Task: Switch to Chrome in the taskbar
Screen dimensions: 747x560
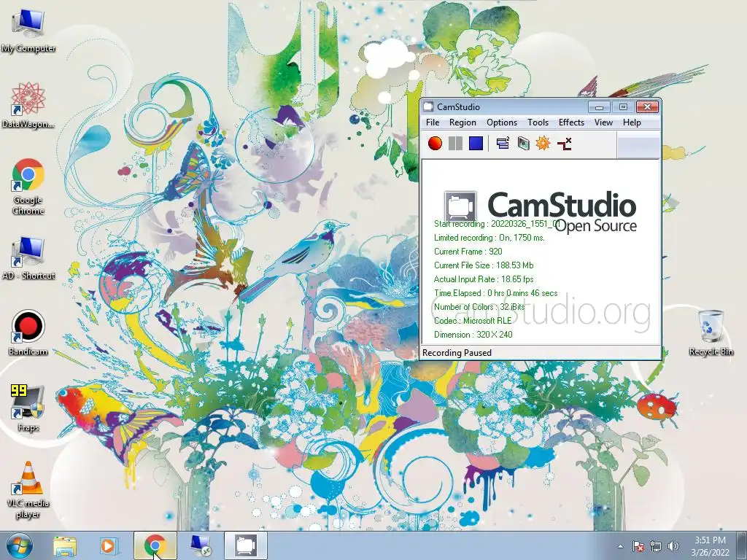Action: click(x=155, y=545)
